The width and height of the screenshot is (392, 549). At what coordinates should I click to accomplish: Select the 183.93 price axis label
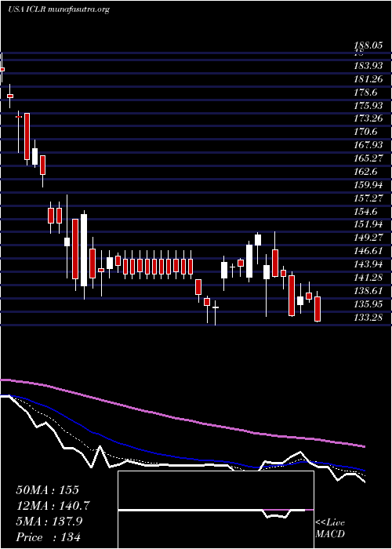click(x=369, y=65)
